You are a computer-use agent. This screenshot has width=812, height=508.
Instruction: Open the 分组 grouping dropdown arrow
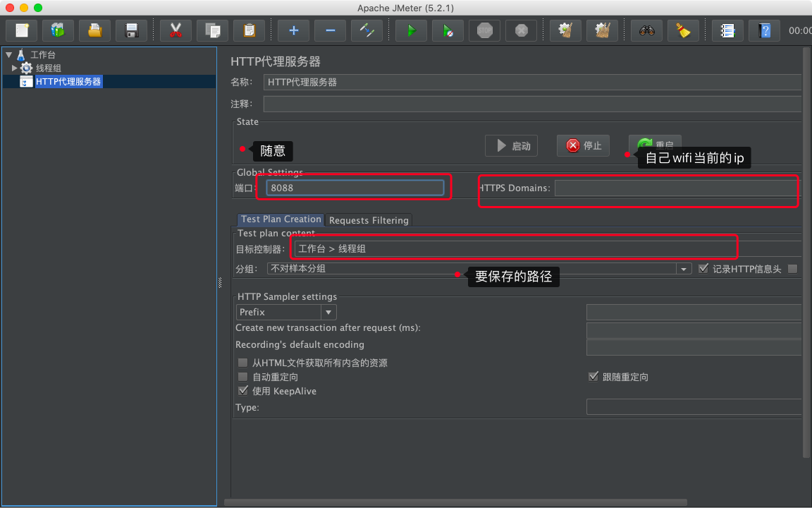pyautogui.click(x=684, y=269)
